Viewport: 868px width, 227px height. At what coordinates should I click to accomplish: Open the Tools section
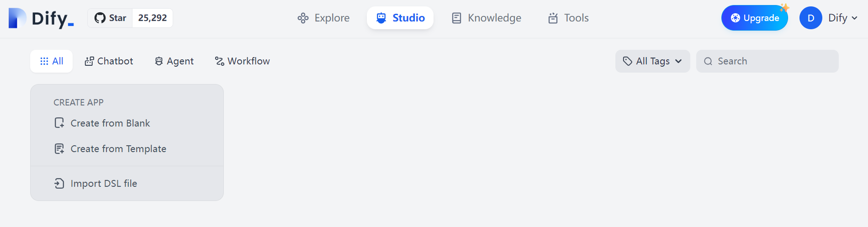click(x=568, y=18)
